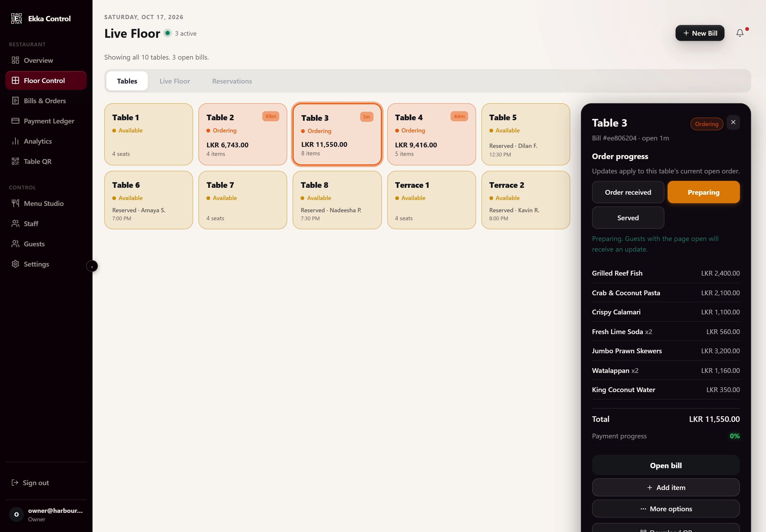
Task: Open the Table 8 card
Action: (x=337, y=200)
